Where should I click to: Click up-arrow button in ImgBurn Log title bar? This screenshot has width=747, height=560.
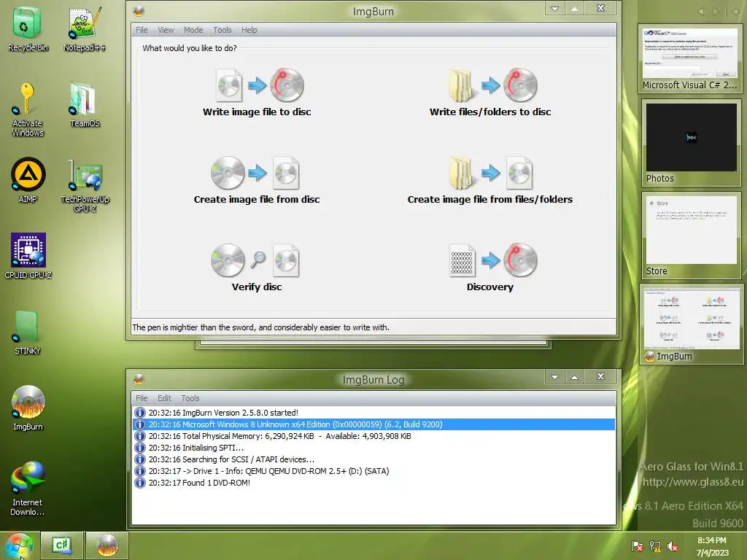575,377
